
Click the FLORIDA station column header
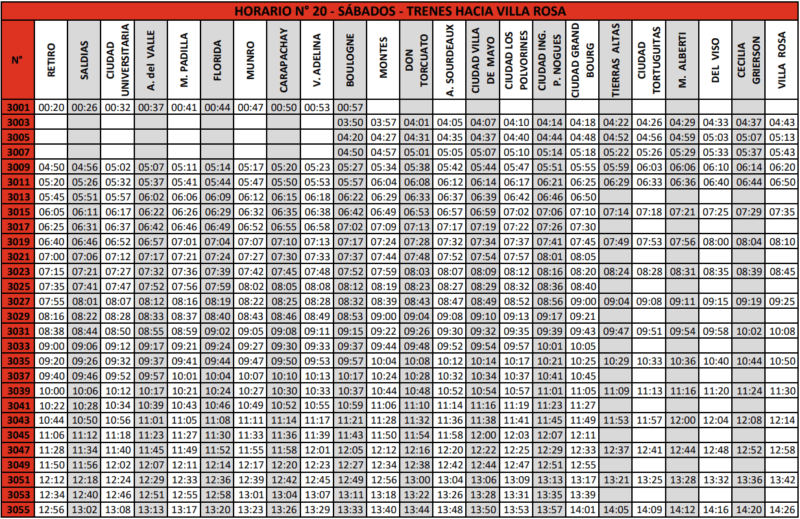pyautogui.click(x=217, y=60)
